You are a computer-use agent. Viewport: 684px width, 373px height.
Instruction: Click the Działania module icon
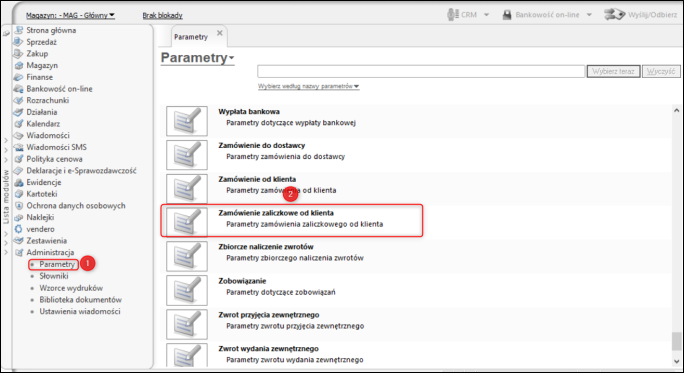point(18,112)
